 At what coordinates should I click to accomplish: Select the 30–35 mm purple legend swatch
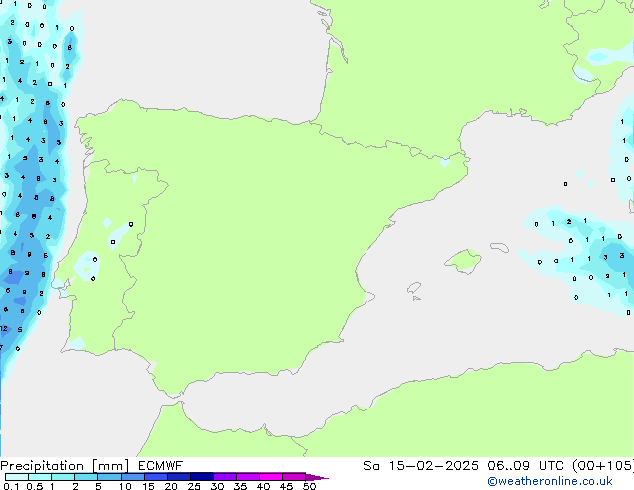coord(224,477)
